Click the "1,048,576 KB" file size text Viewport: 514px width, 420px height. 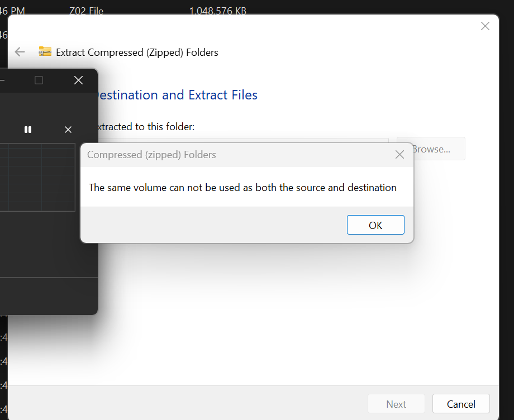click(x=217, y=11)
